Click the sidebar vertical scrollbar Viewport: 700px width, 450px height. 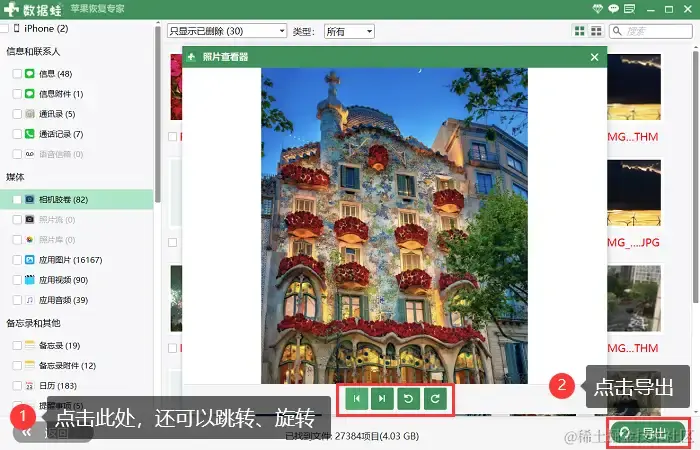pyautogui.click(x=157, y=114)
